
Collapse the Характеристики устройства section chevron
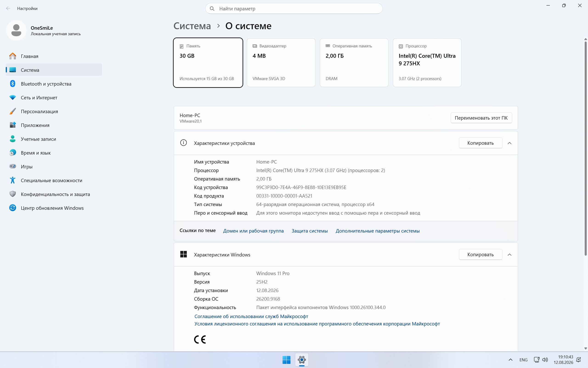click(509, 143)
